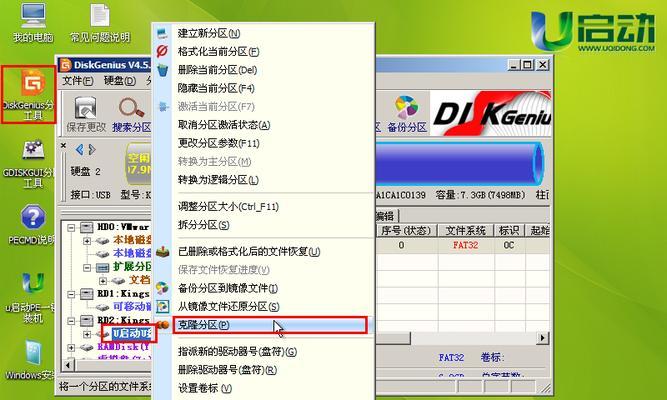Screen dimensions: 667x400
Task: Click left arrow of tree panel scrollbar
Action: [x=68, y=365]
